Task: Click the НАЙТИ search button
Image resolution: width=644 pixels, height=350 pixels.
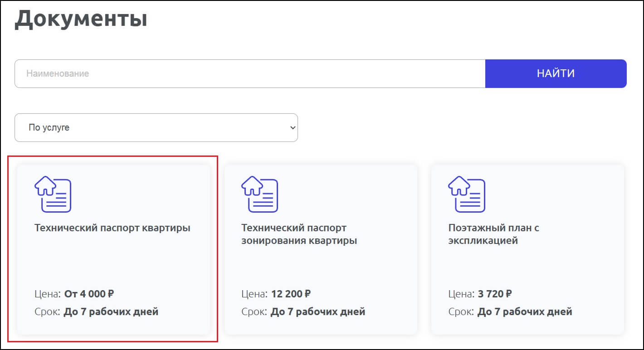Action: tap(556, 73)
